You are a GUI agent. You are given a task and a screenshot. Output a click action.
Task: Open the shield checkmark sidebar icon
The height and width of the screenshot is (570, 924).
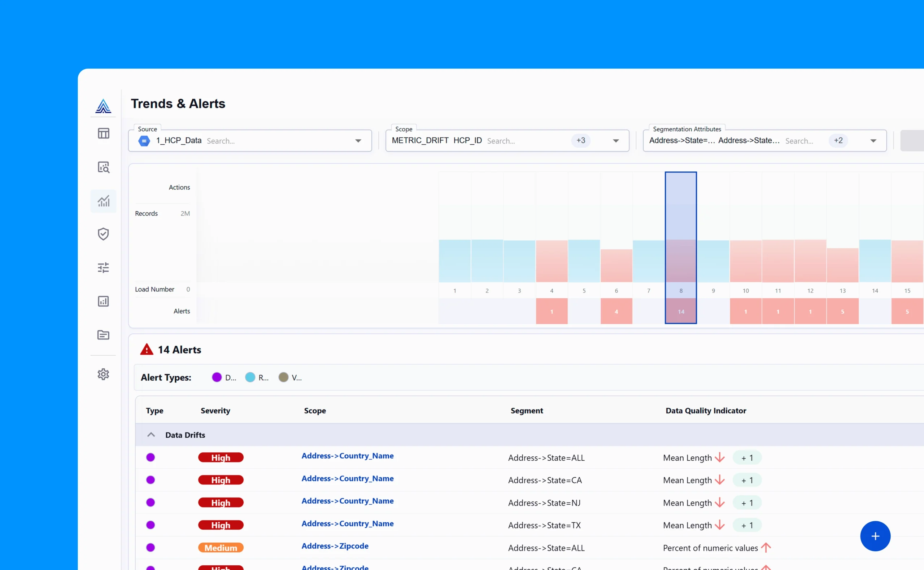point(103,234)
